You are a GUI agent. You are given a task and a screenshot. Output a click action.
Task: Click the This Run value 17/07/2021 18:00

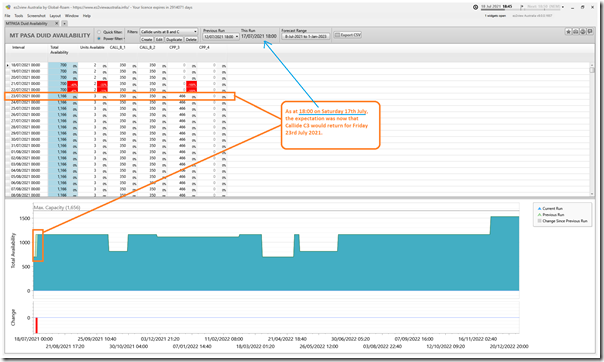(x=259, y=36)
